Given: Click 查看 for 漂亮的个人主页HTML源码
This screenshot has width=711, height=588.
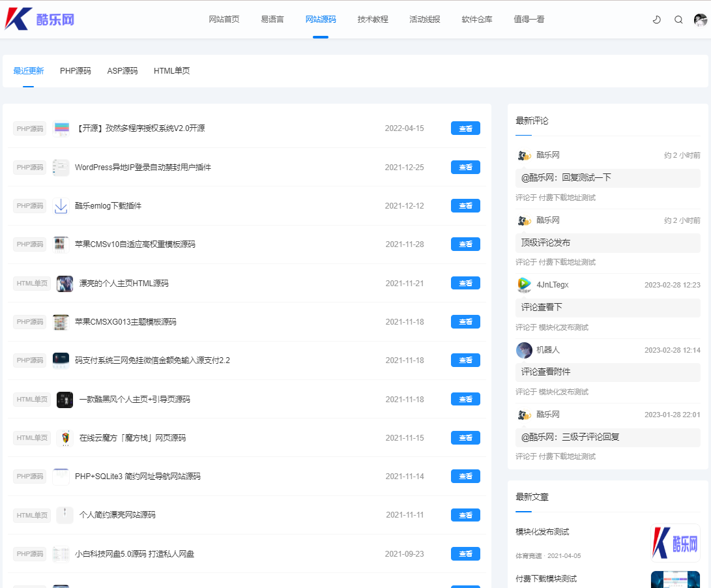Looking at the screenshot, I should [466, 283].
